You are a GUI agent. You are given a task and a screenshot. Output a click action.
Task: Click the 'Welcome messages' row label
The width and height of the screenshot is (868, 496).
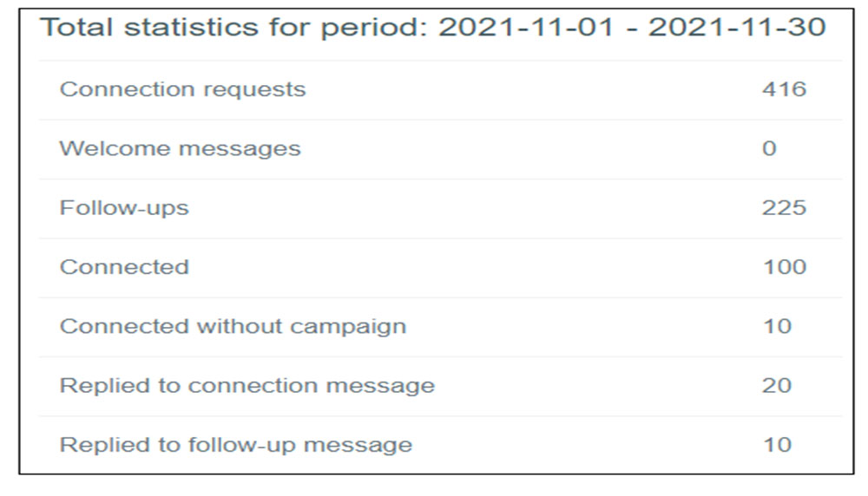pos(180,148)
